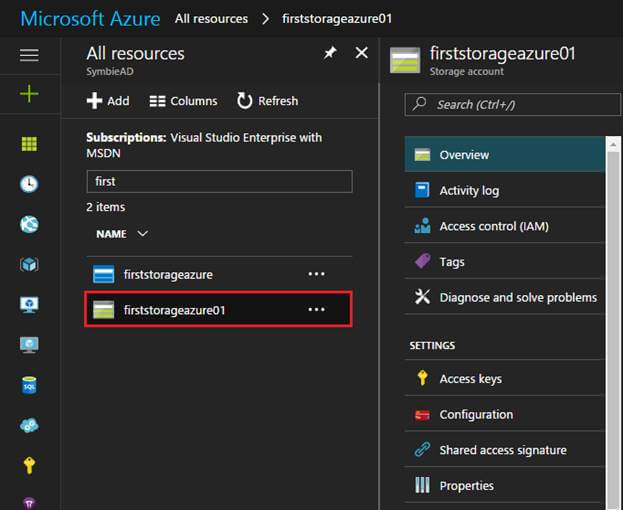Open the Columns chooser

pyautogui.click(x=184, y=101)
